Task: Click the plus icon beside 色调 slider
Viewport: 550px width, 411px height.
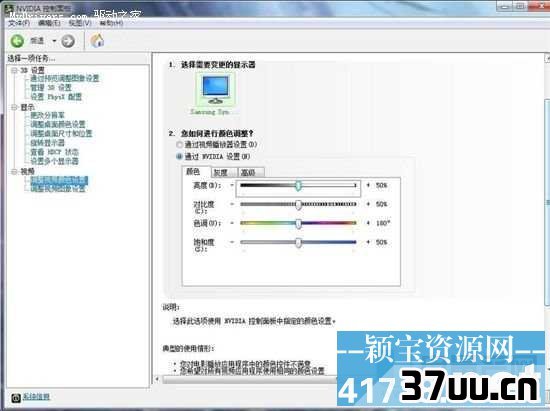Action: (368, 223)
